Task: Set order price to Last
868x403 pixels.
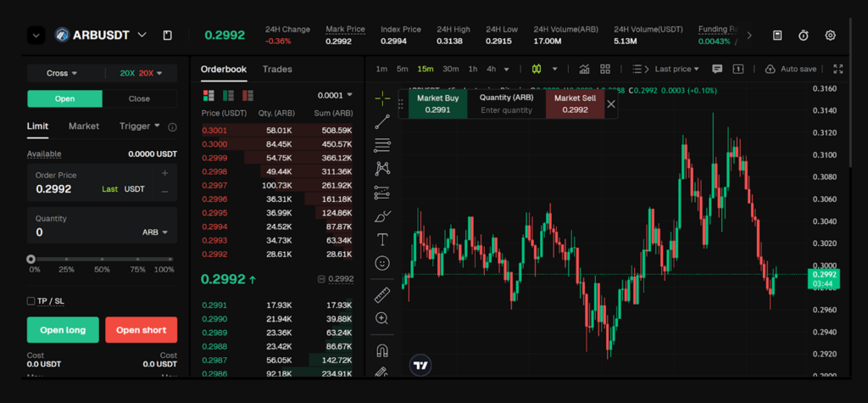Action: (x=109, y=189)
